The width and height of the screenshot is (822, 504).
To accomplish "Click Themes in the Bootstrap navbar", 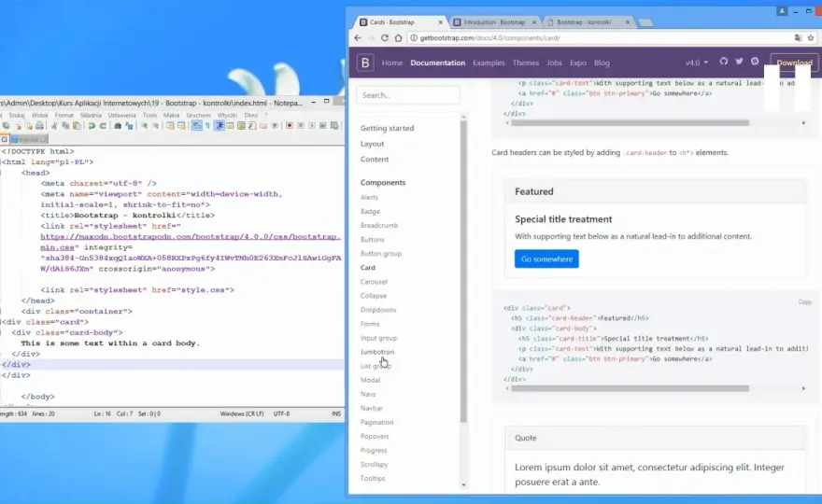I will click(x=525, y=63).
